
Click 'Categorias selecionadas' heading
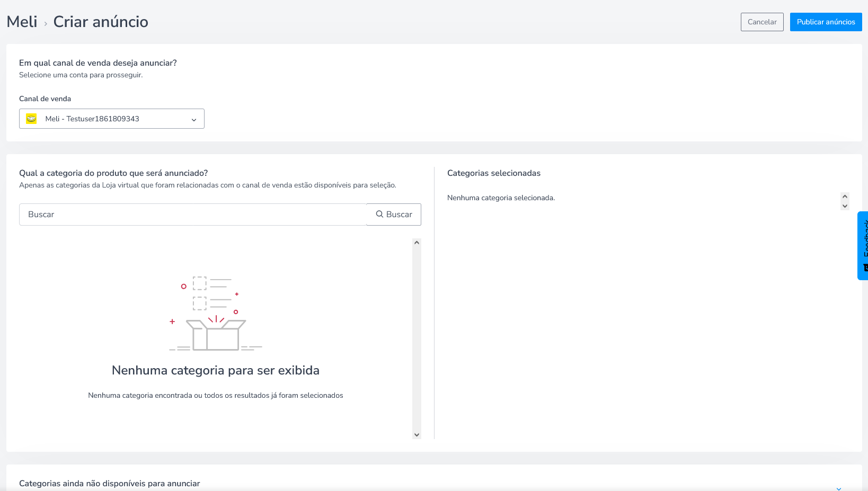[494, 173]
